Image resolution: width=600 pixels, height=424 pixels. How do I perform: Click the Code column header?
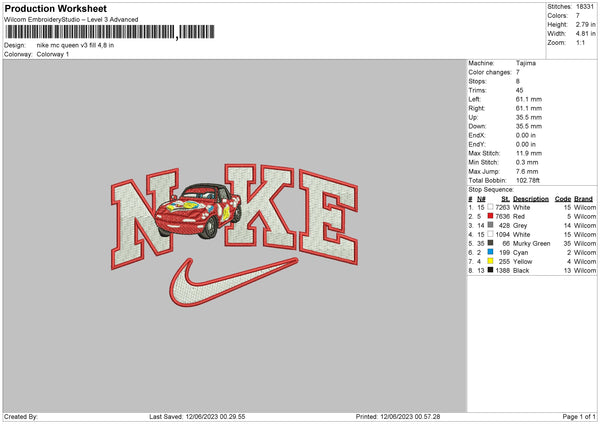(x=562, y=199)
